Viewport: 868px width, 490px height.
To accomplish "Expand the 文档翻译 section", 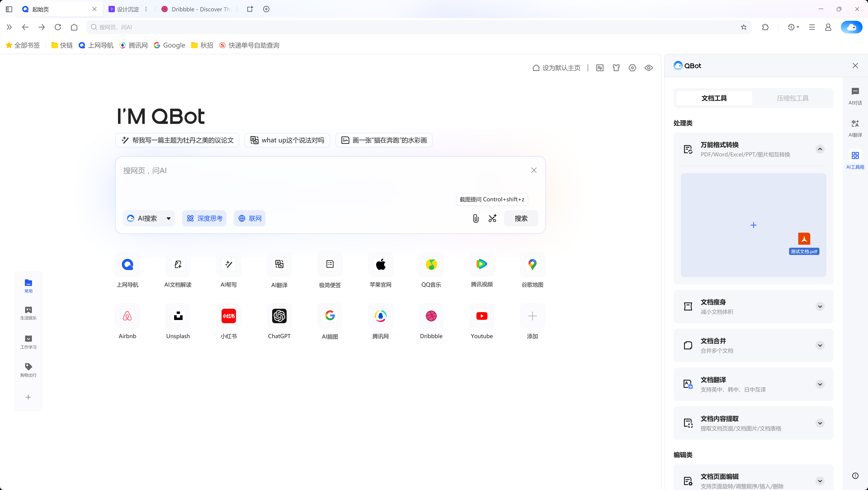I will 820,384.
